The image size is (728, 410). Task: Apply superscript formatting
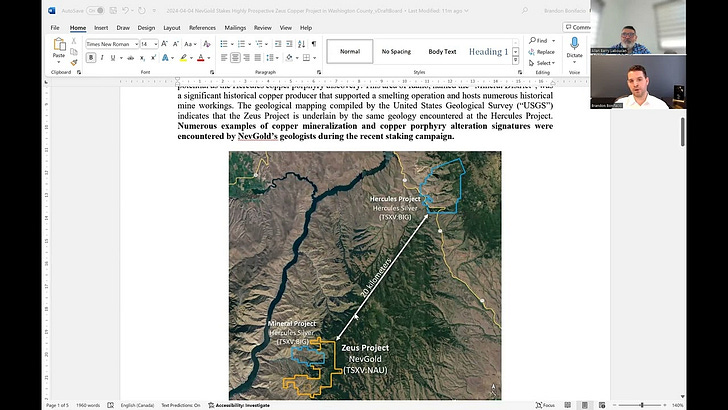(153, 58)
